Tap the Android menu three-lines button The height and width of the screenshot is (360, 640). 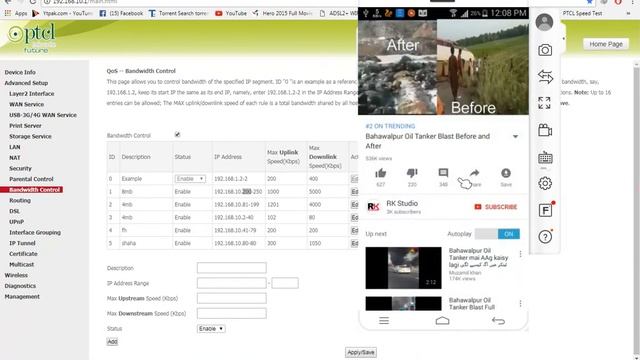click(x=384, y=320)
